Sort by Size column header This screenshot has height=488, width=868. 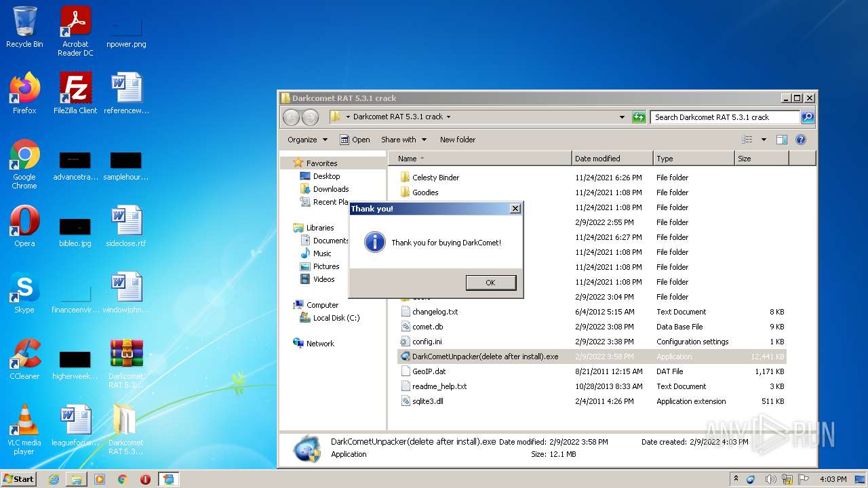[x=762, y=159]
